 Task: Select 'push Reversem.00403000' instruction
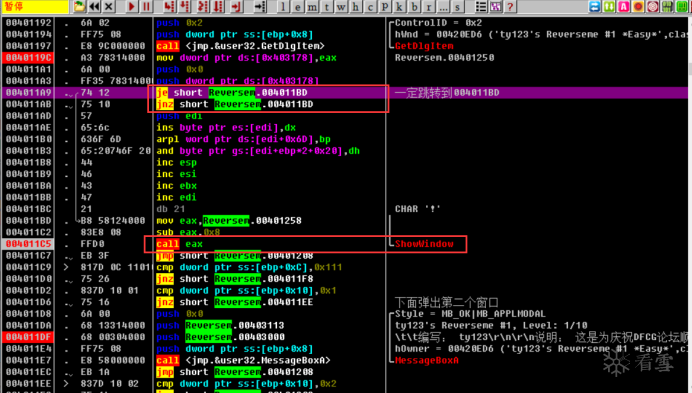pos(220,337)
